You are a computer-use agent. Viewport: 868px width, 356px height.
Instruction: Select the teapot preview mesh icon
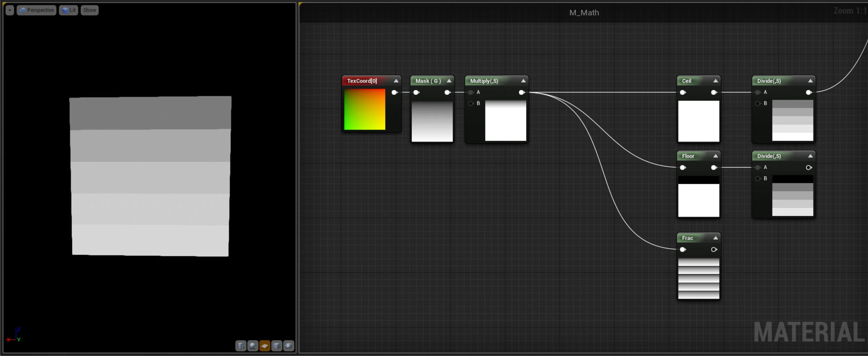click(x=289, y=346)
